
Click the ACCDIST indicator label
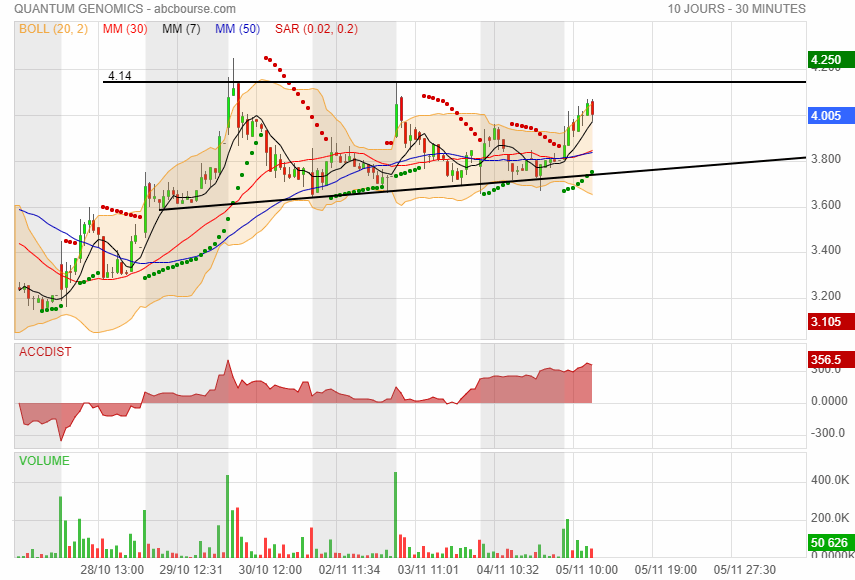pos(45,352)
